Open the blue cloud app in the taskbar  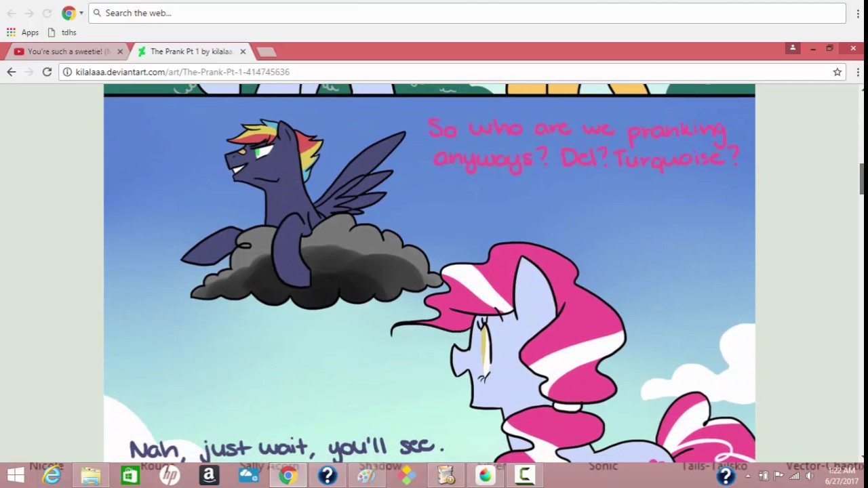pos(248,476)
